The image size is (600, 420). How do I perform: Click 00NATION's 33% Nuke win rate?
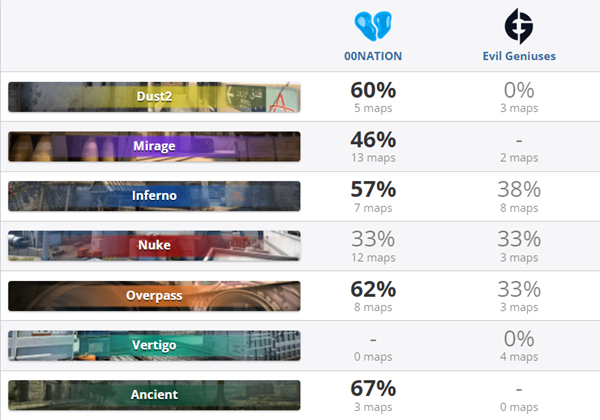[373, 239]
